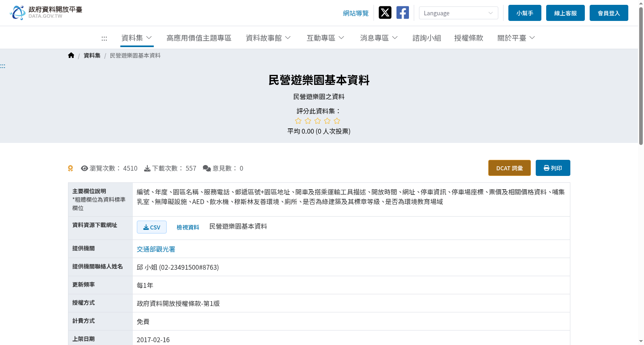
Task: Expand the 資料故事館 menu
Action: click(x=268, y=38)
